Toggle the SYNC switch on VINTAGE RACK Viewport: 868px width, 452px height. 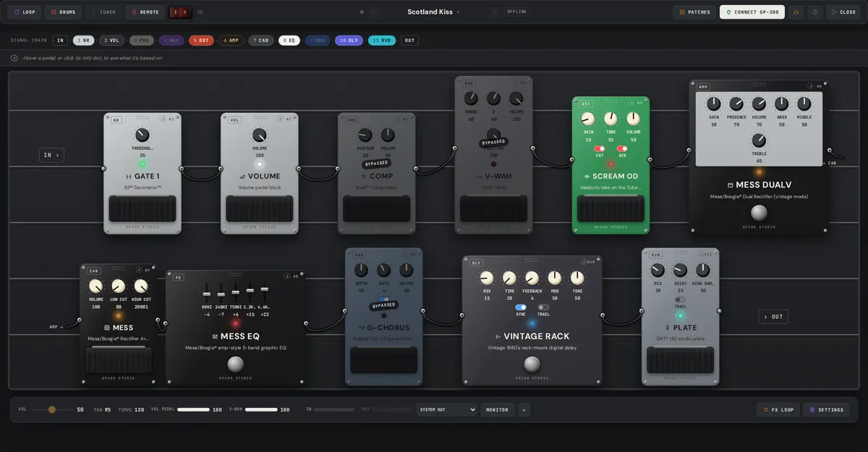pos(521,307)
